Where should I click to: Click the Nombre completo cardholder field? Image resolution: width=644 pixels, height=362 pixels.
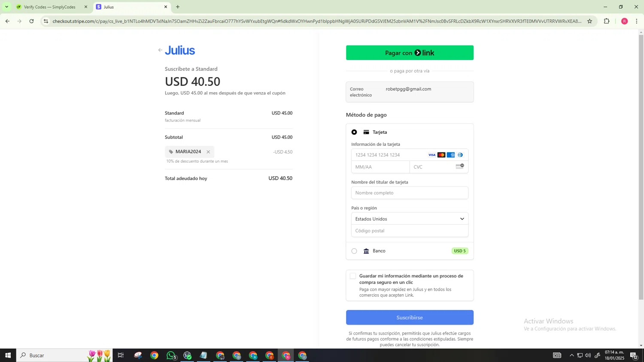click(x=410, y=193)
